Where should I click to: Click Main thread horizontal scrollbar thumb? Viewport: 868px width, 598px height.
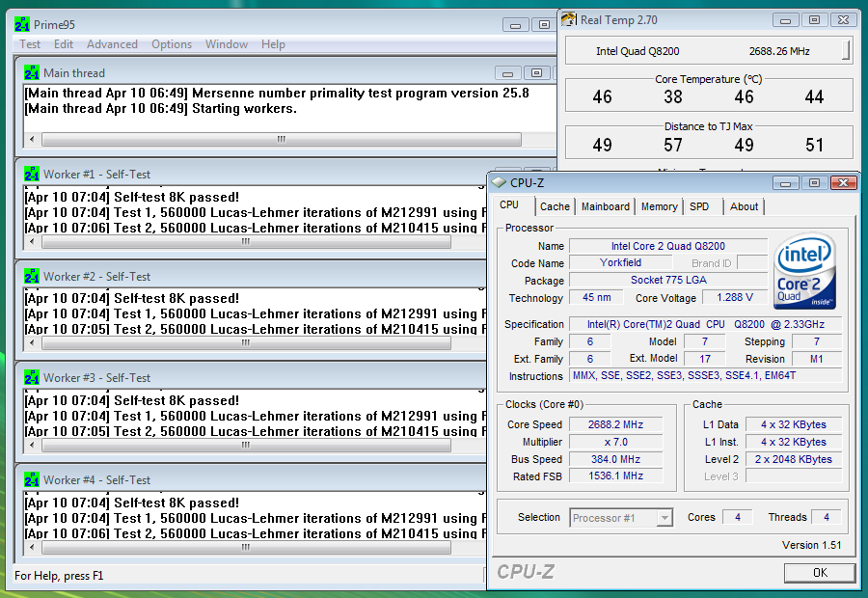click(x=282, y=139)
